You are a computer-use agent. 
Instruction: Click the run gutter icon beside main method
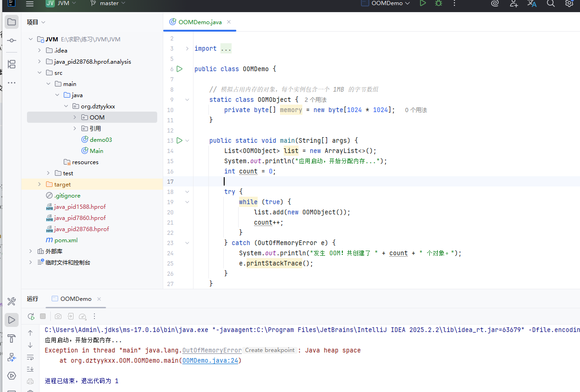(x=180, y=140)
